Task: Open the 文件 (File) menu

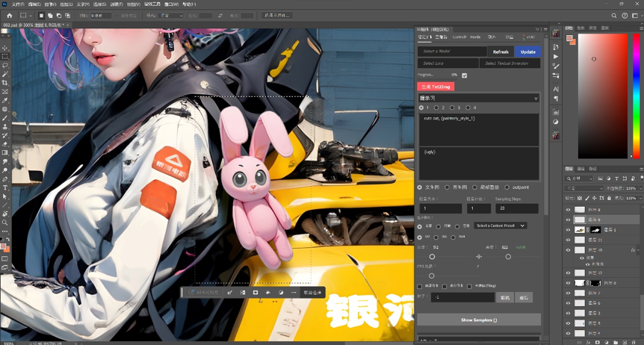Action: [x=18, y=4]
